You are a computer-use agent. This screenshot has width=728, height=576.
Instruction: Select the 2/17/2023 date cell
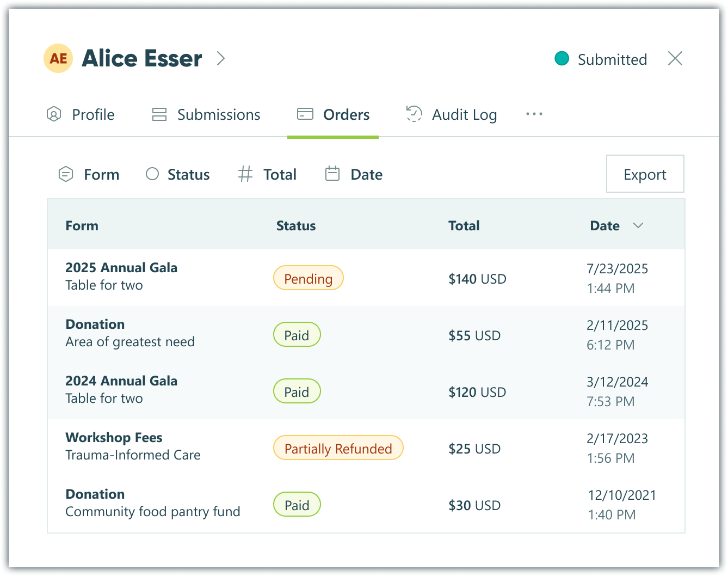[618, 438]
